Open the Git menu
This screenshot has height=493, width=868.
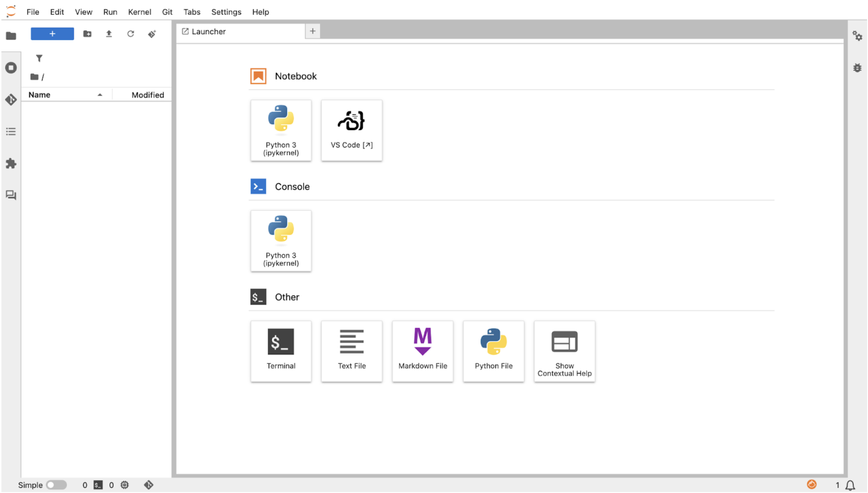pos(167,12)
